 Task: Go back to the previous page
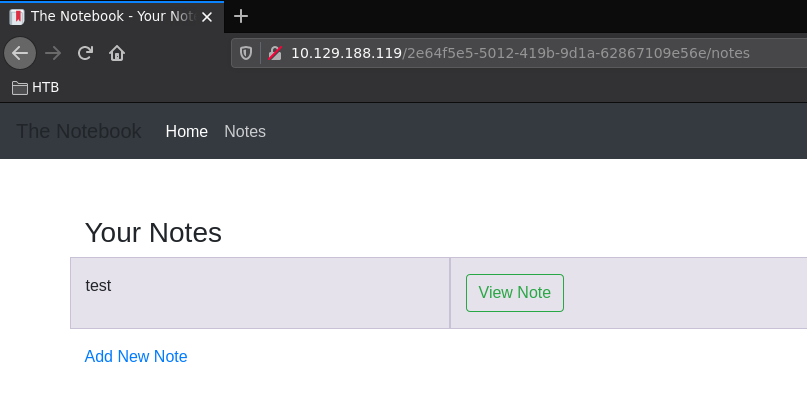tap(20, 53)
